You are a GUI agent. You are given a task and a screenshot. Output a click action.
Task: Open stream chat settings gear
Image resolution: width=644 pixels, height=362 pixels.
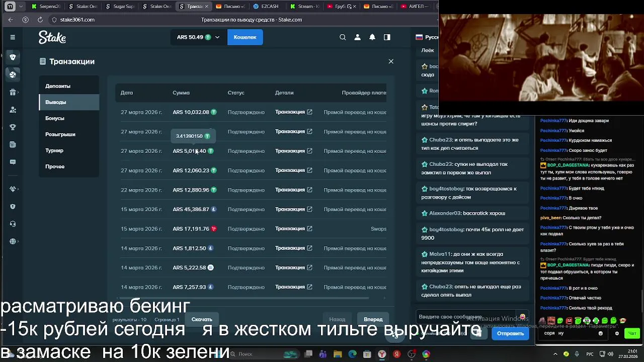tap(617, 333)
